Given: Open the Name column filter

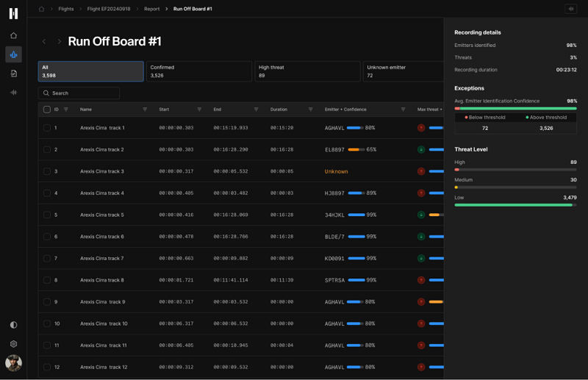Looking at the screenshot, I should 145,110.
